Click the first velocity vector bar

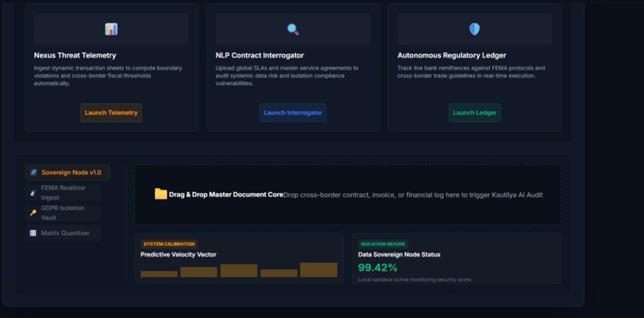point(159,274)
